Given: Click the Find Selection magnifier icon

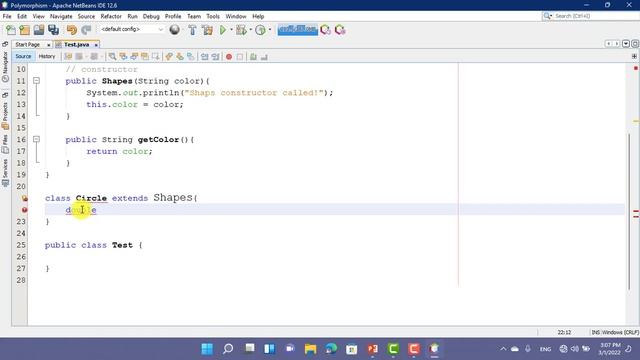Looking at the screenshot, I should click(112, 57).
